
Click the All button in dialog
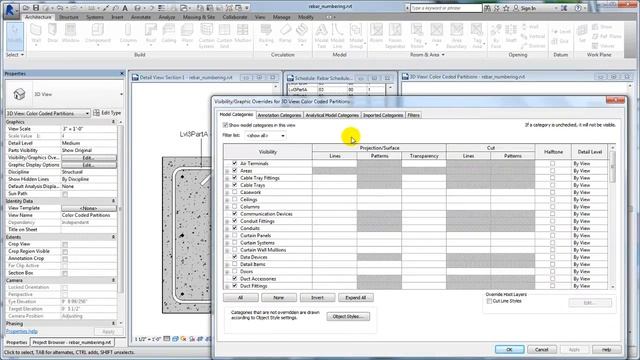pos(240,298)
